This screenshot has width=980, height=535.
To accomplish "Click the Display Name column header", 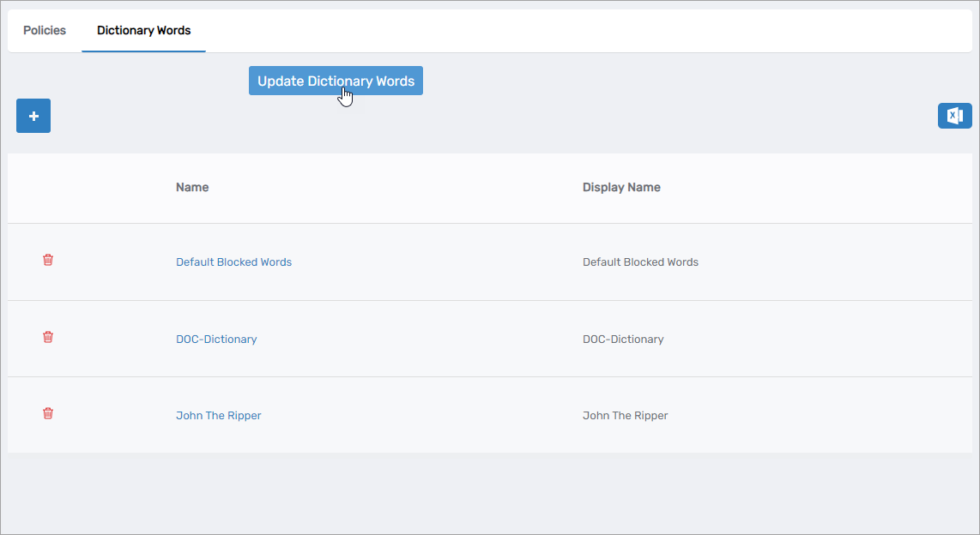I will tap(621, 187).
